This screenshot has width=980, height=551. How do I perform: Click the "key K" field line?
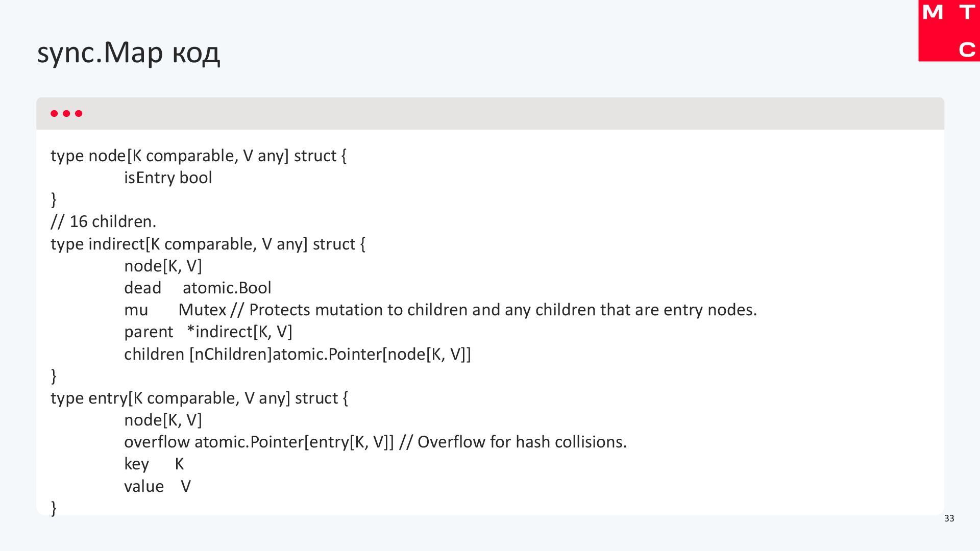(x=154, y=464)
